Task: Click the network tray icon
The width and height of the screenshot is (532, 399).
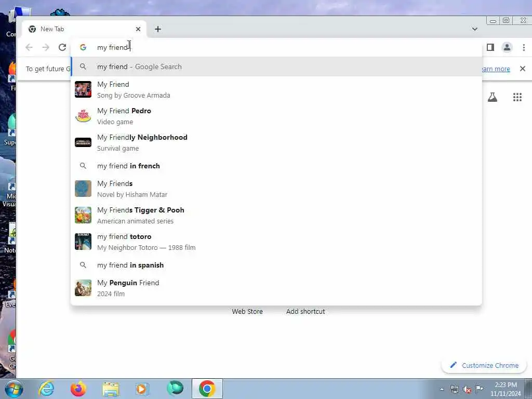Action: tap(454, 389)
